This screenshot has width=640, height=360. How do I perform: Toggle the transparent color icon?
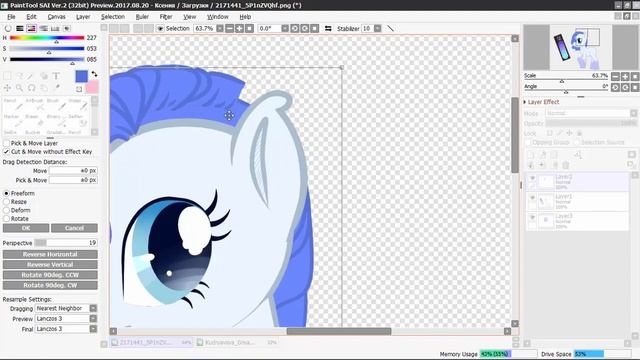pos(79,89)
